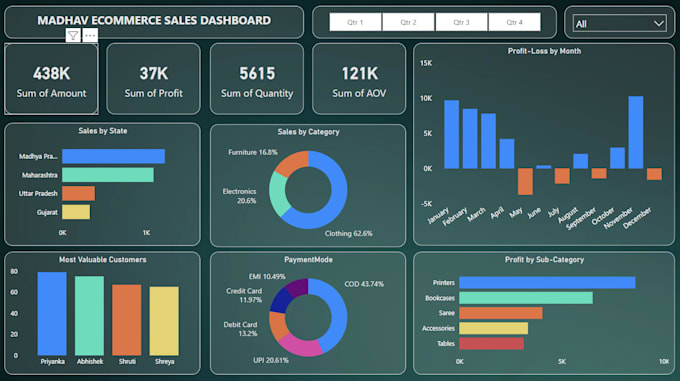Viewport: 680px width, 381px height.
Task: Click the January bar in Profit-Loss by Month
Action: (451, 134)
